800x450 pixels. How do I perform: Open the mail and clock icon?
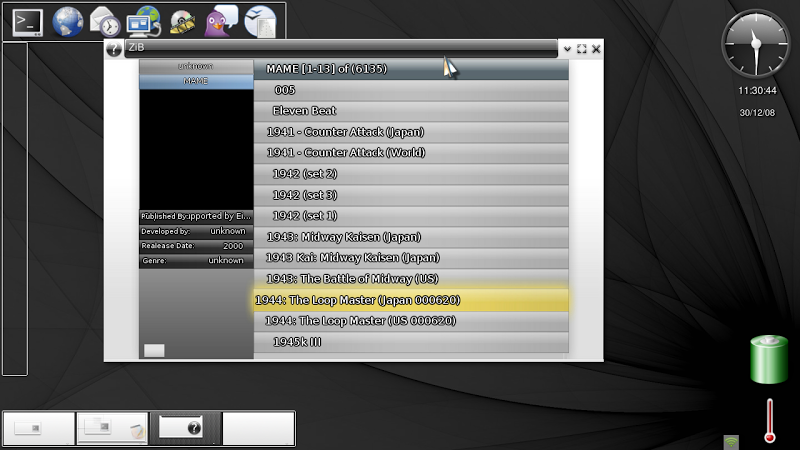(105, 22)
